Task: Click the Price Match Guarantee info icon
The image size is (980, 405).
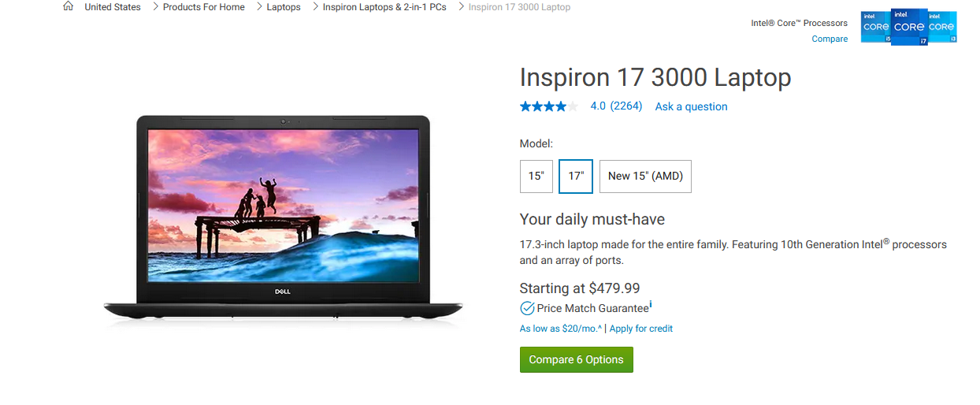Action: (x=651, y=305)
